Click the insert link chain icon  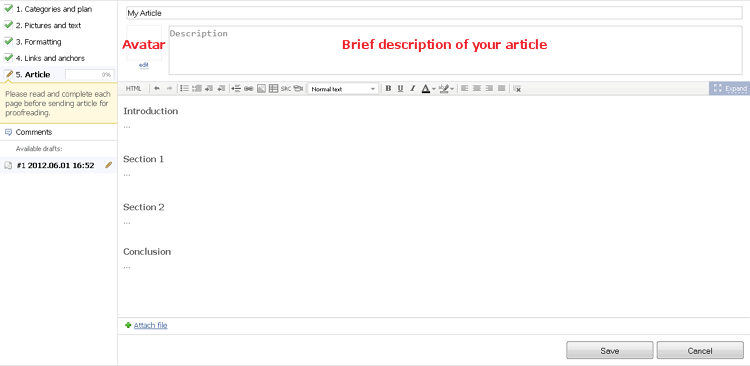tap(248, 89)
